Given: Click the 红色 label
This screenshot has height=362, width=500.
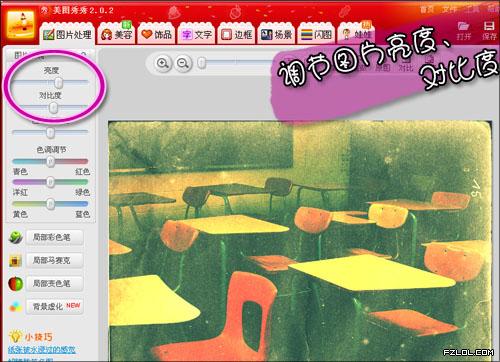Looking at the screenshot, I should click(x=82, y=172).
